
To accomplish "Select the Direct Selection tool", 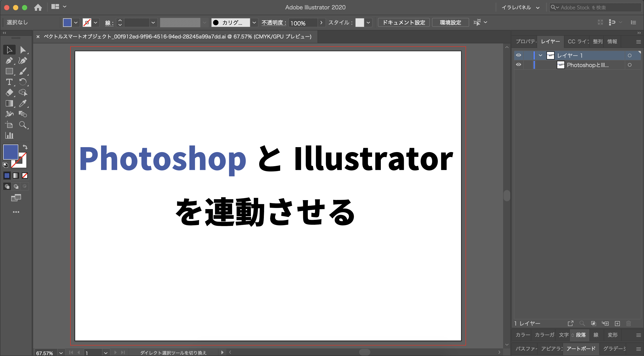I will (23, 50).
